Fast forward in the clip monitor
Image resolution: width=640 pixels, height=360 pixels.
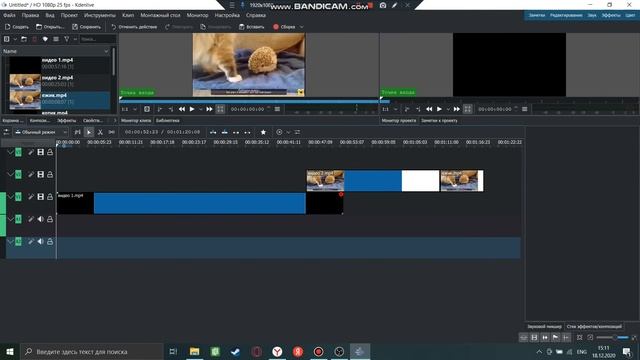[x=209, y=109]
